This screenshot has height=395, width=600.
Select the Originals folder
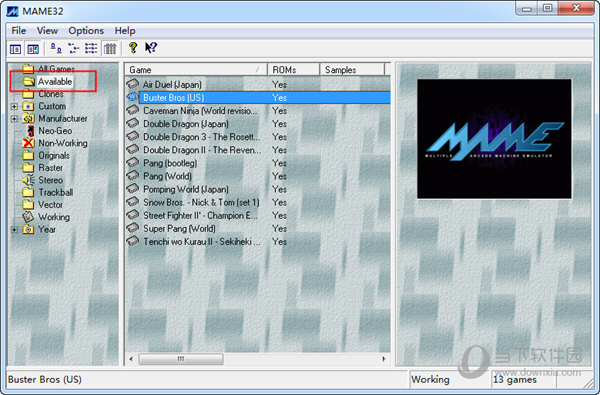(x=54, y=156)
